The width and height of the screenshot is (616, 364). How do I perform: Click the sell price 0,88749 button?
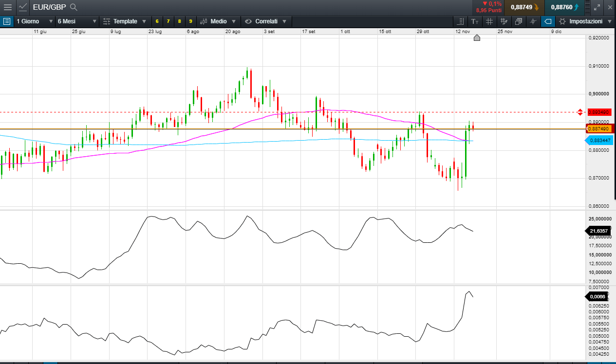pos(524,7)
